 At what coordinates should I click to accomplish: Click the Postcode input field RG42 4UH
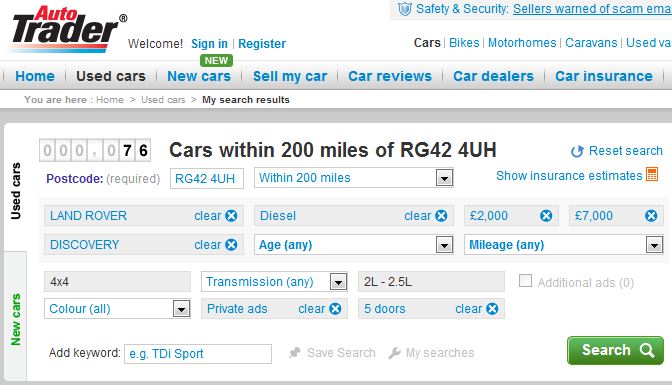pos(207,178)
